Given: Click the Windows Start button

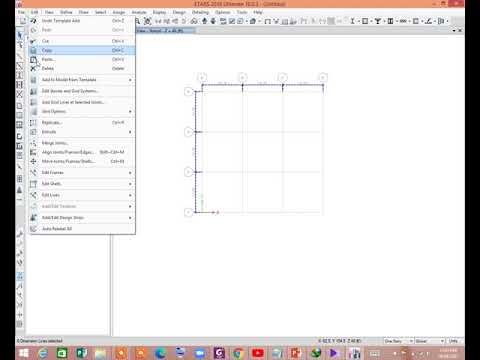Looking at the screenshot, I should (x=24, y=353).
